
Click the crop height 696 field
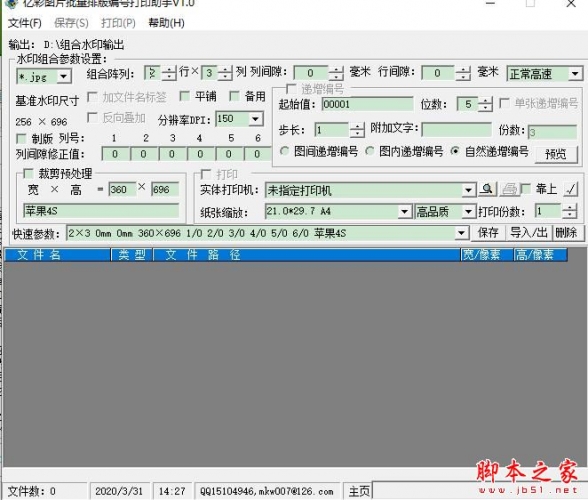point(165,189)
